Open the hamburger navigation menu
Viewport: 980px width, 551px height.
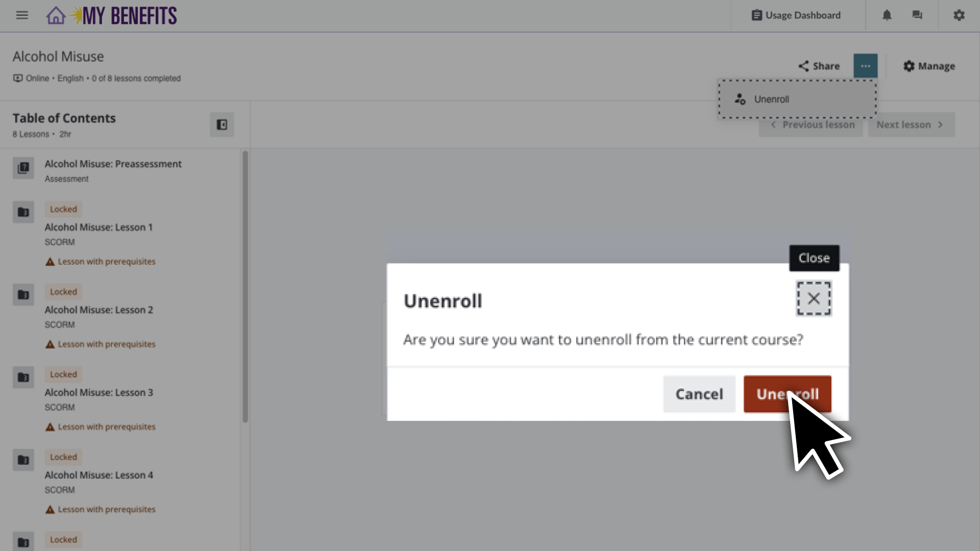click(x=21, y=15)
